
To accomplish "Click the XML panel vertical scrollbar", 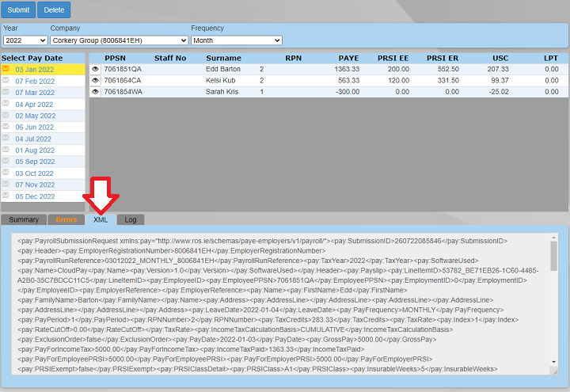I will [553, 301].
